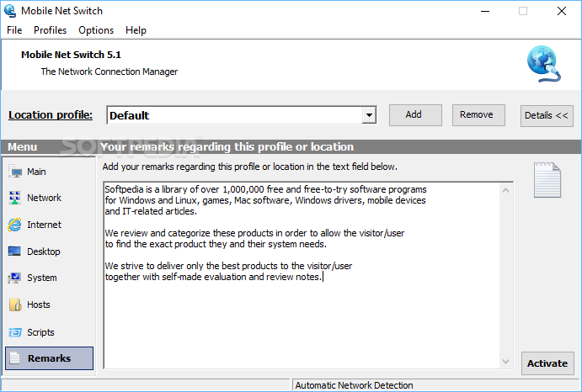Click the 'Mobile Net Switch 5.1' heading
Viewport: 582px width, 392px height.
point(71,55)
